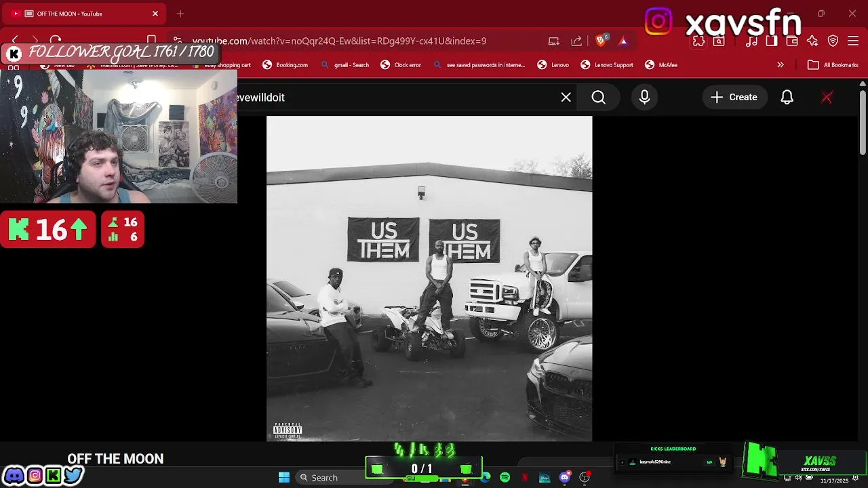Open the browser hamburger main menu
Screen dimensions: 868x488
click(x=854, y=41)
